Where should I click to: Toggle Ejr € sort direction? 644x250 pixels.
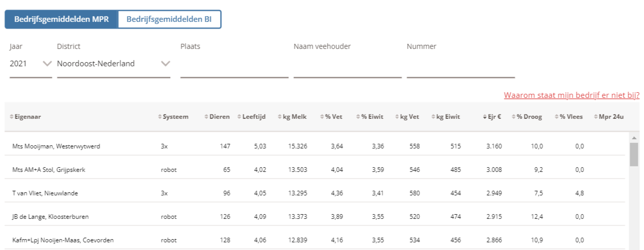(492, 117)
